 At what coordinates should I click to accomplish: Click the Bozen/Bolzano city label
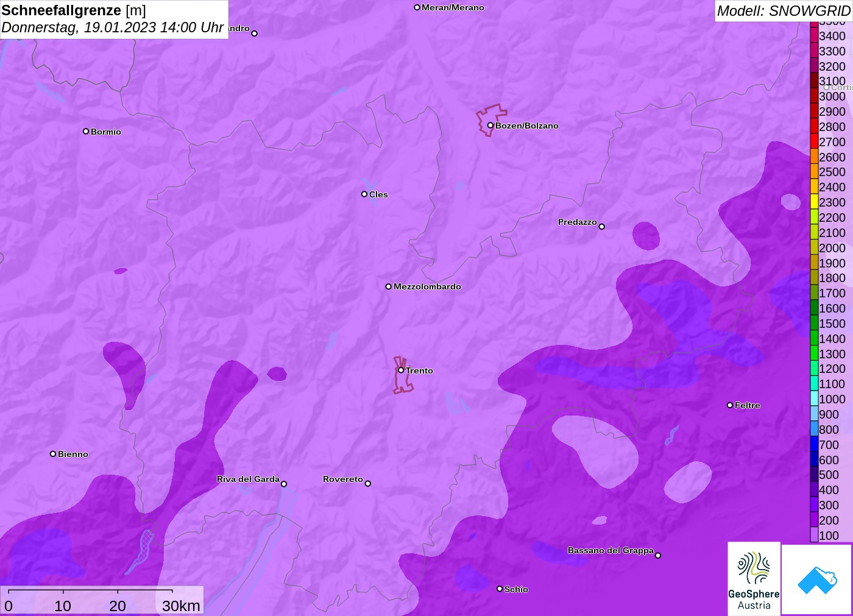tap(527, 126)
